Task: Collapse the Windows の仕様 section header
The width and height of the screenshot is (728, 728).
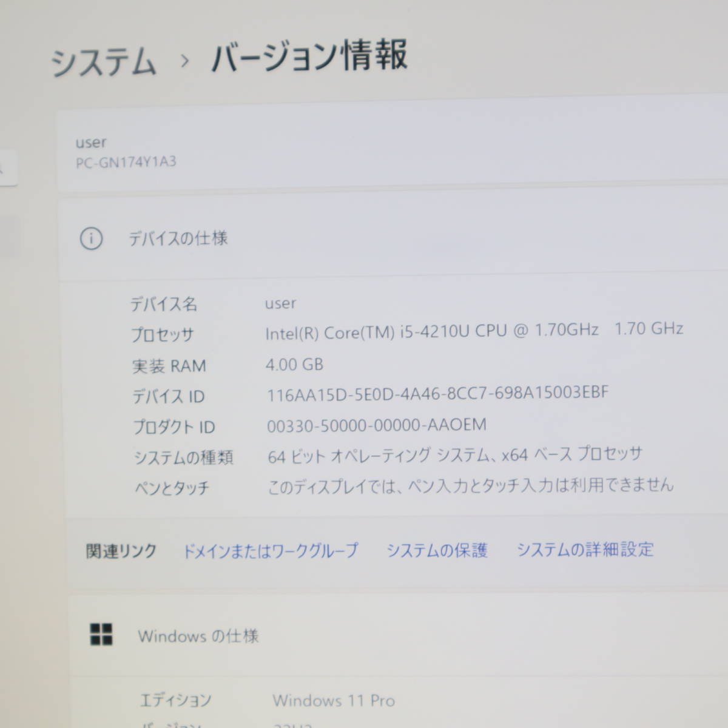Action: click(x=398, y=635)
